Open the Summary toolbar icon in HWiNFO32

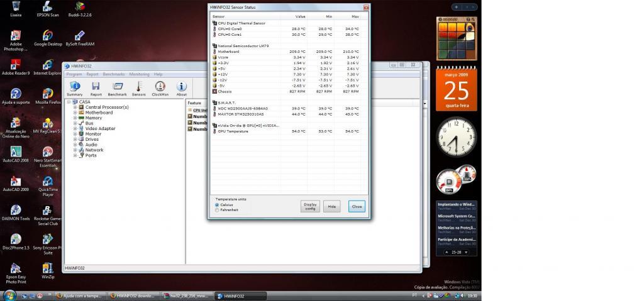tap(74, 89)
